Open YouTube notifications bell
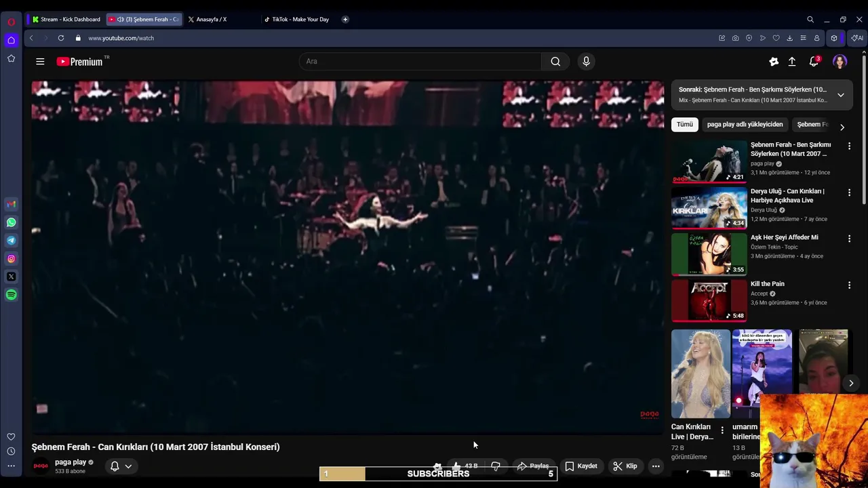This screenshot has width=868, height=488. tap(814, 62)
